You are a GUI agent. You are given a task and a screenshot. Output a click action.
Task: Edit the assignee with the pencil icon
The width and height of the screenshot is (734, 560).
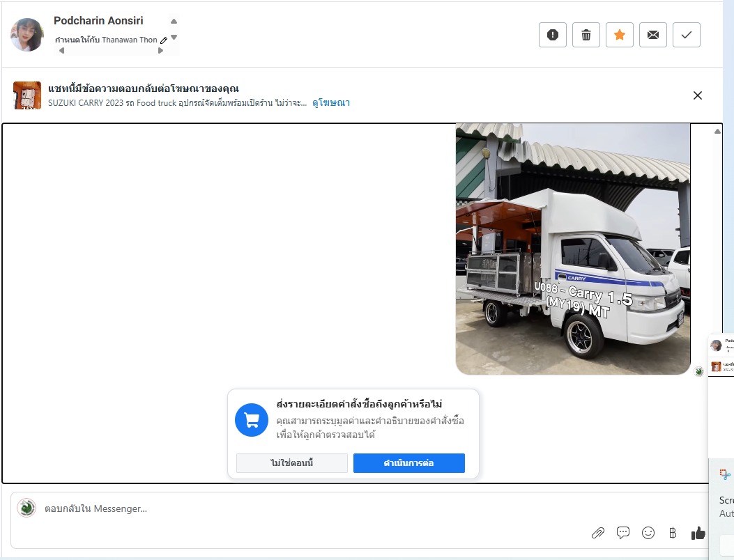coord(164,40)
